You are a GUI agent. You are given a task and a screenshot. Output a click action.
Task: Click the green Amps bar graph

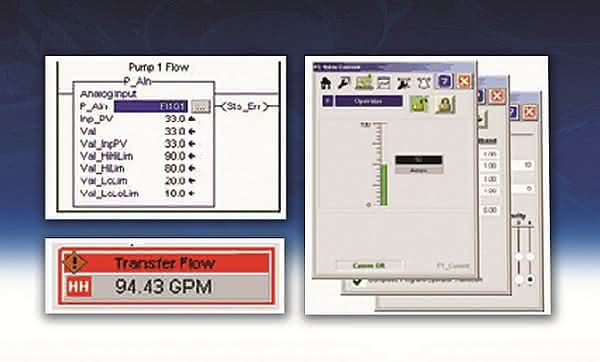383,184
